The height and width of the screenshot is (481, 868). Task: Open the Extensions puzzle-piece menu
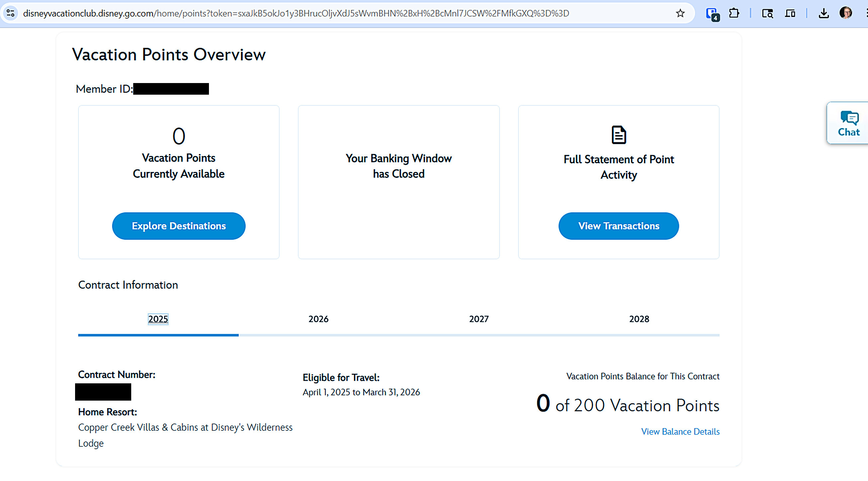734,13
